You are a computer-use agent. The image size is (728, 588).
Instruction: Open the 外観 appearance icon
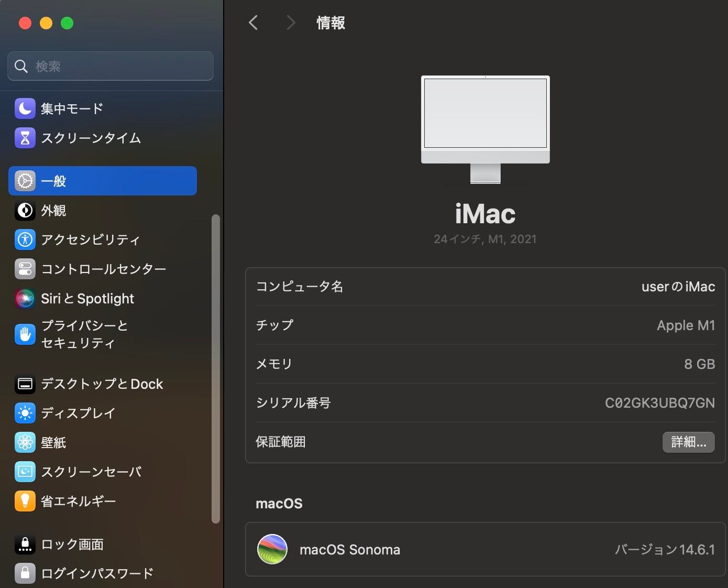(25, 210)
